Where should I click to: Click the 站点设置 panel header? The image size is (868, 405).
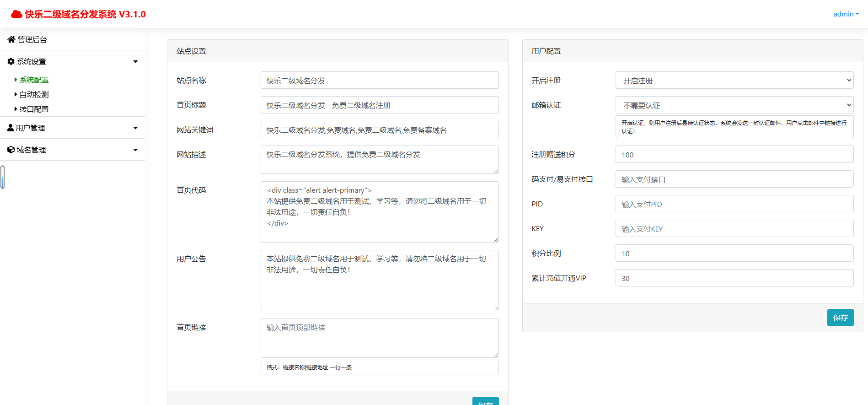coord(338,51)
